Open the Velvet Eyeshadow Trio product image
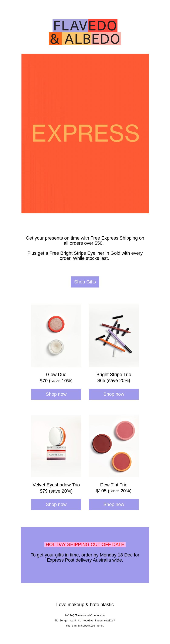This screenshot has height=644, width=170. click(56, 446)
